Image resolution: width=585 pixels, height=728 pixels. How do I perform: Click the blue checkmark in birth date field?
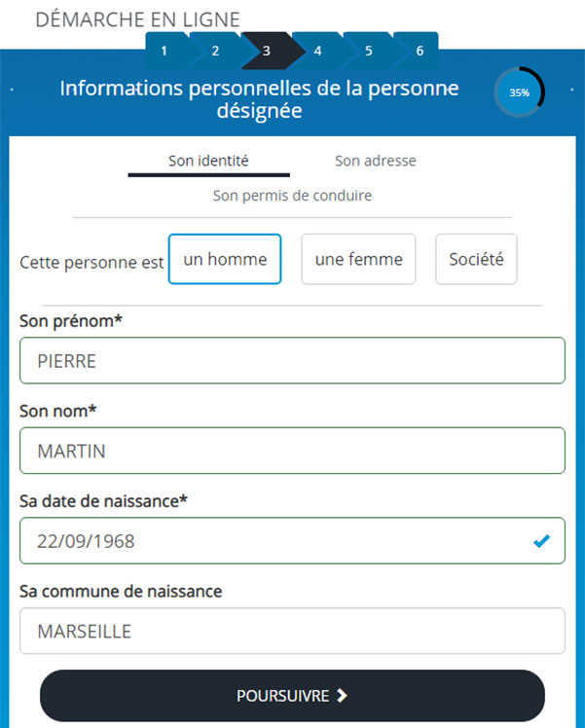(x=541, y=541)
